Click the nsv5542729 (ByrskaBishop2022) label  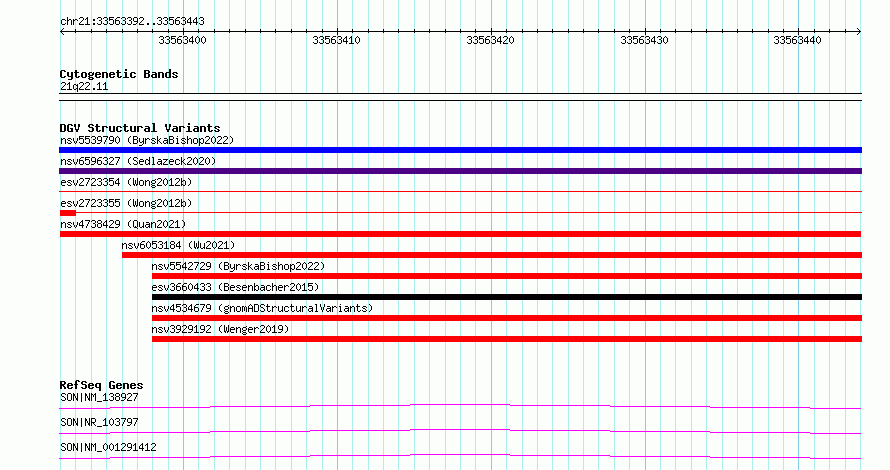point(238,266)
